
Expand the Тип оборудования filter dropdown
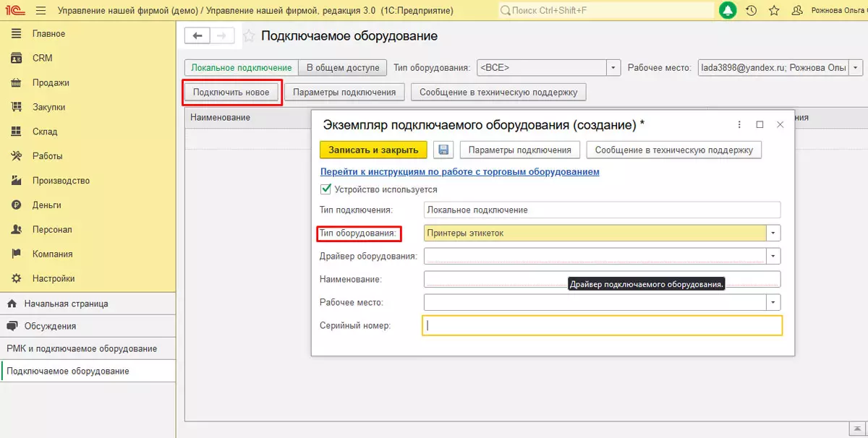[614, 68]
